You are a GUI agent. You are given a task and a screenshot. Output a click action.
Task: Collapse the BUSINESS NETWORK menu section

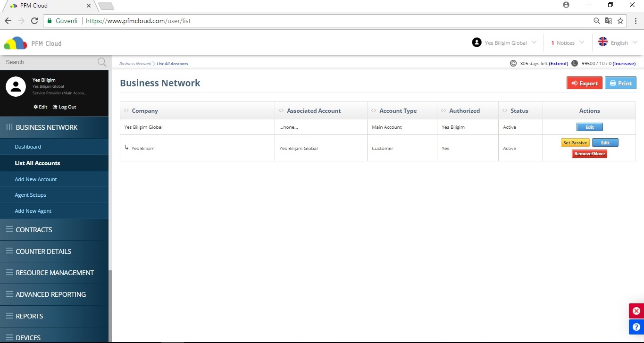coord(54,127)
